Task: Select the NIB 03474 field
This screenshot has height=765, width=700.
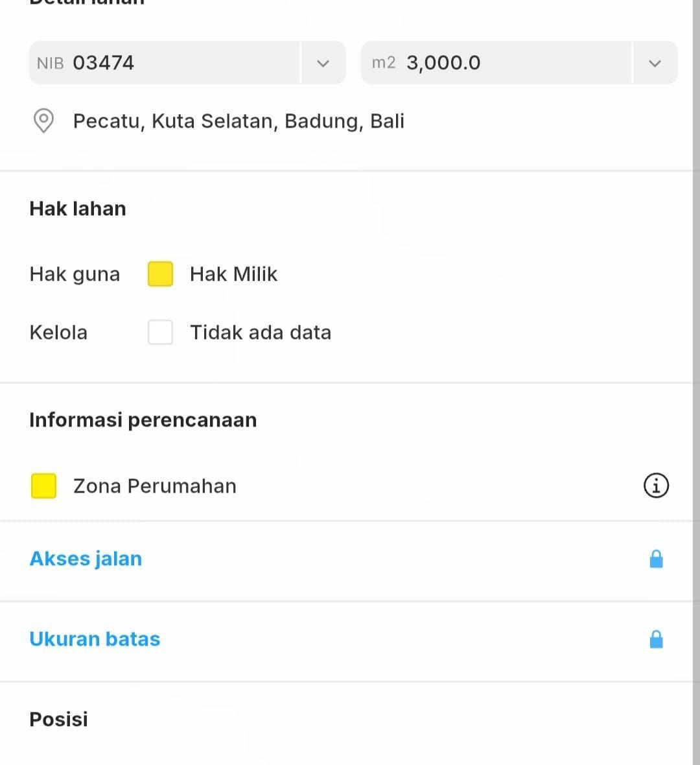Action: click(x=165, y=63)
